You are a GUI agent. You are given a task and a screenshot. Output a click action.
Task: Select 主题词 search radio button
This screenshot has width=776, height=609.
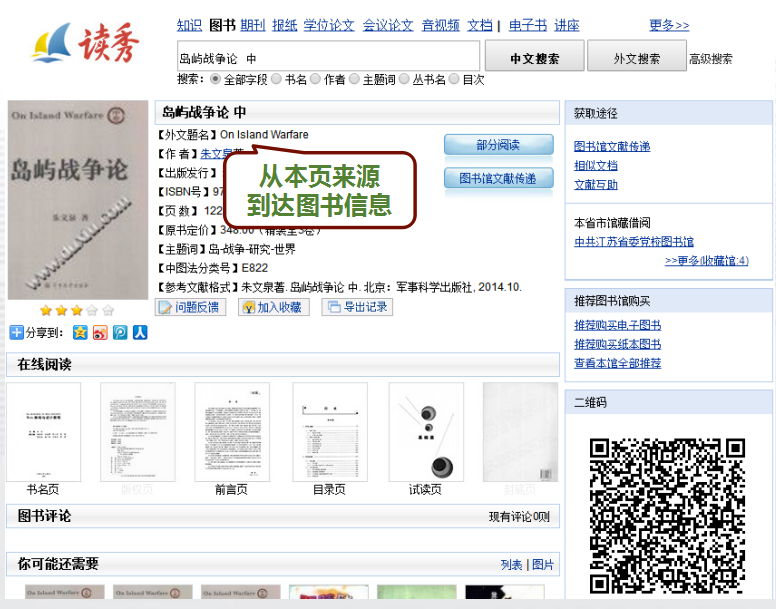click(x=354, y=79)
